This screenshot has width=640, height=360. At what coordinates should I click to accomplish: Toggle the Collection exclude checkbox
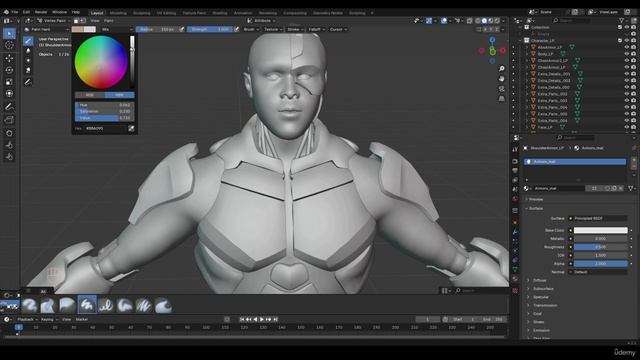pos(620,27)
